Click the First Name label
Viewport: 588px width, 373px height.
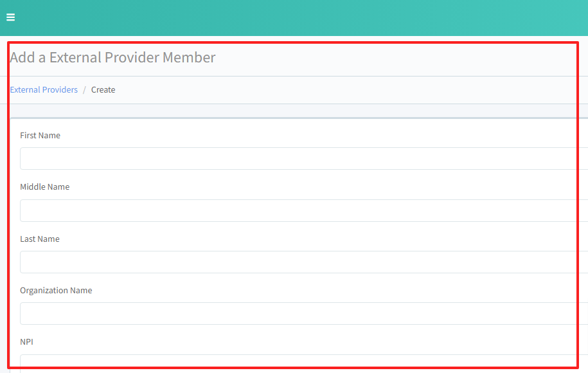pyautogui.click(x=40, y=136)
